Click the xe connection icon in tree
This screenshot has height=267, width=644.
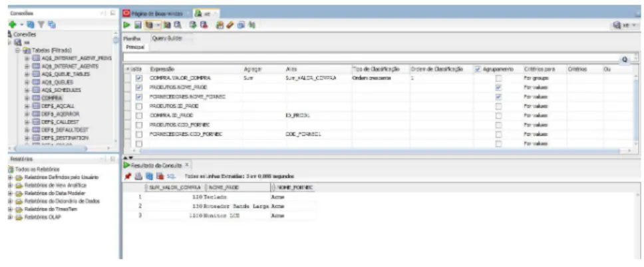point(18,43)
